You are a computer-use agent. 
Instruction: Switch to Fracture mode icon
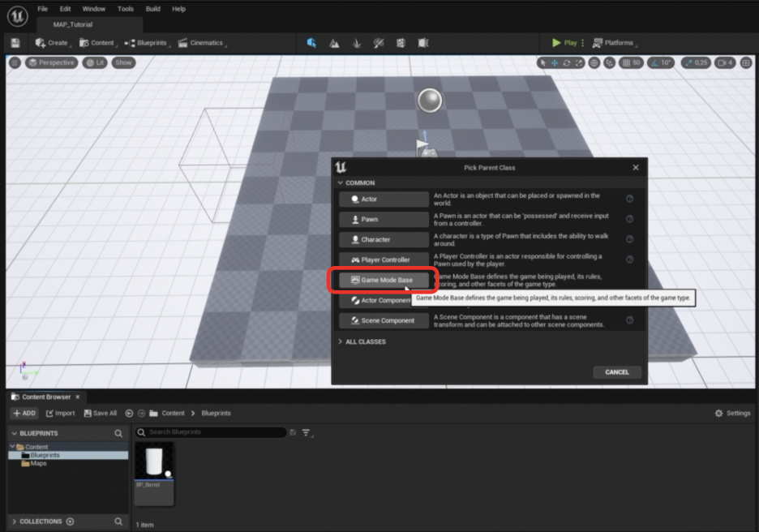[401, 43]
